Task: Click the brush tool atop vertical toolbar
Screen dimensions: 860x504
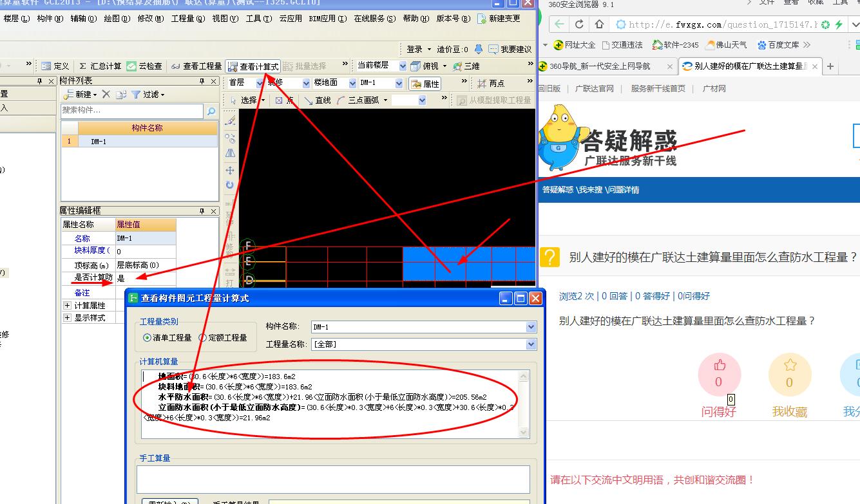Action: point(230,120)
